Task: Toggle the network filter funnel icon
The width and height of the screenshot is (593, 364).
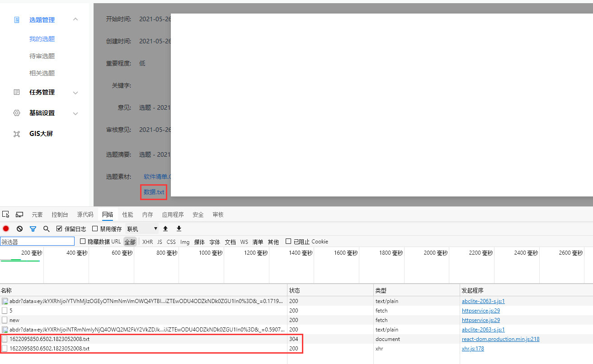Action: coord(33,229)
